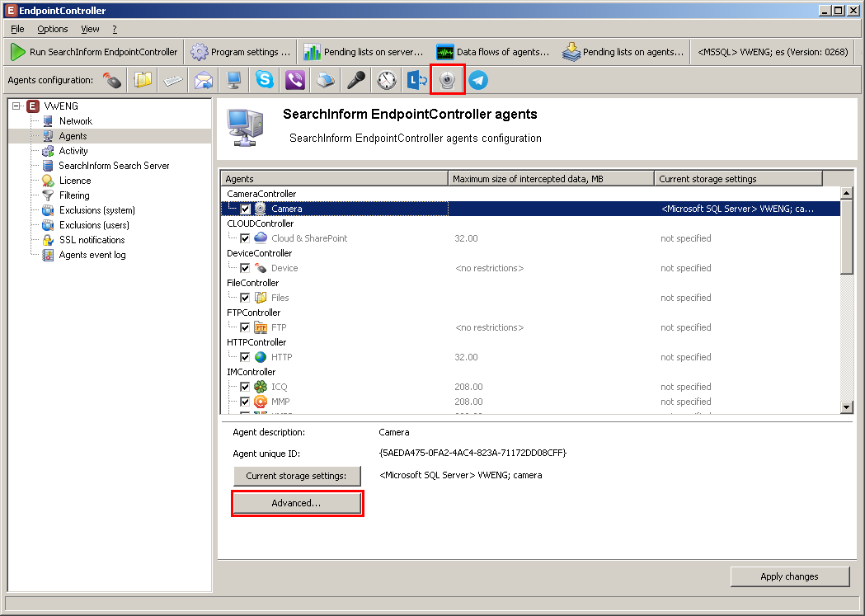Open Data flows of agents
This screenshot has width=865, height=616.
[x=492, y=52]
